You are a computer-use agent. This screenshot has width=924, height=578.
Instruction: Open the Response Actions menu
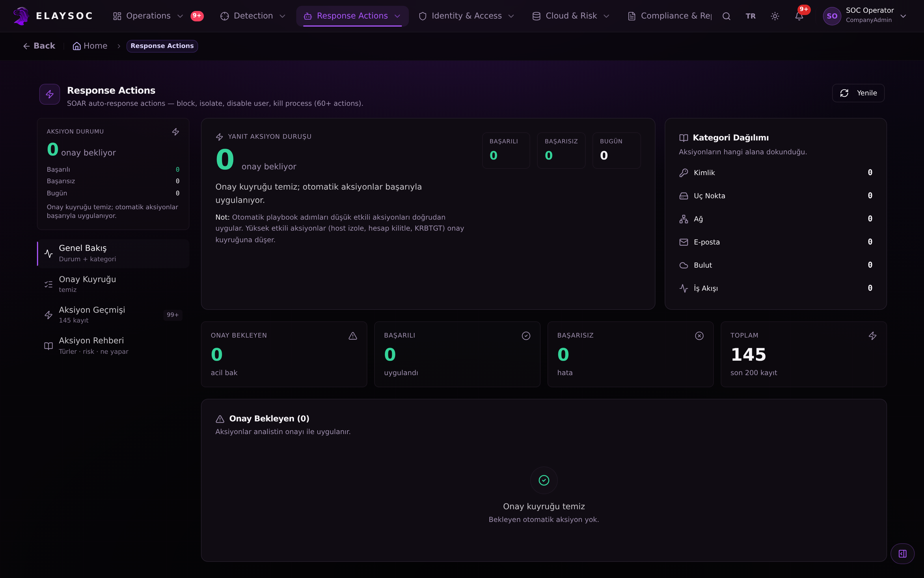point(352,16)
